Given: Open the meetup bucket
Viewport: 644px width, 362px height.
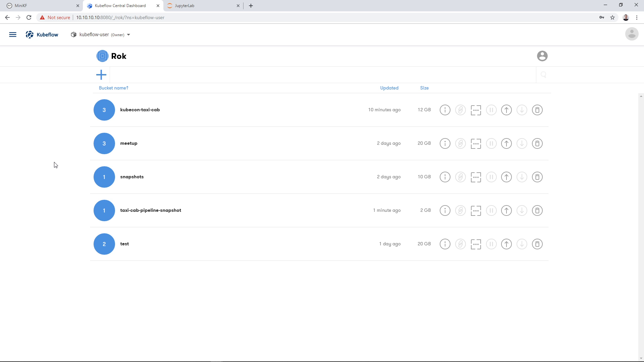Looking at the screenshot, I should (x=129, y=143).
